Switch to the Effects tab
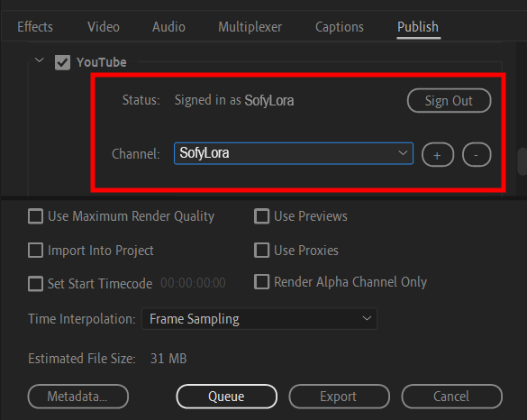 35,27
